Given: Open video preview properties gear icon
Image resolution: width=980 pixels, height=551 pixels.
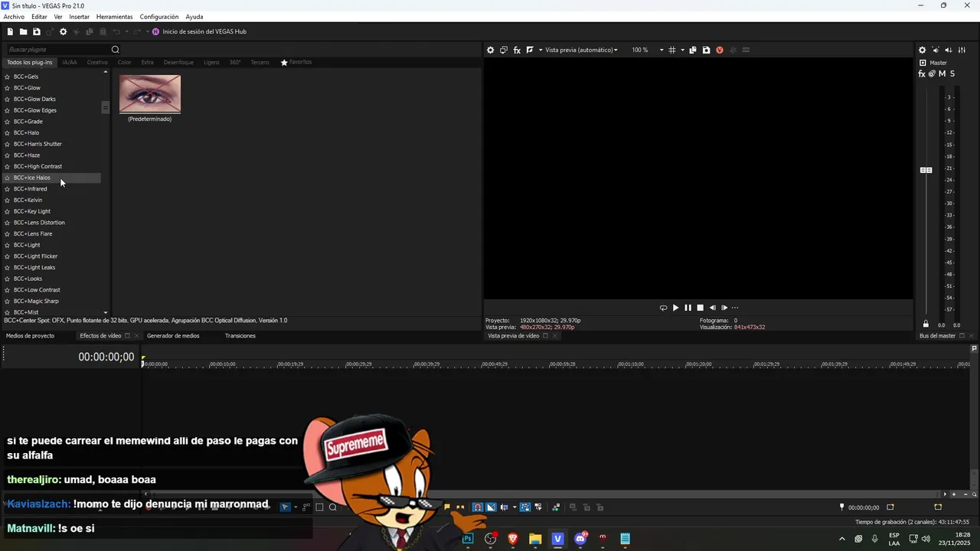Looking at the screenshot, I should point(491,50).
